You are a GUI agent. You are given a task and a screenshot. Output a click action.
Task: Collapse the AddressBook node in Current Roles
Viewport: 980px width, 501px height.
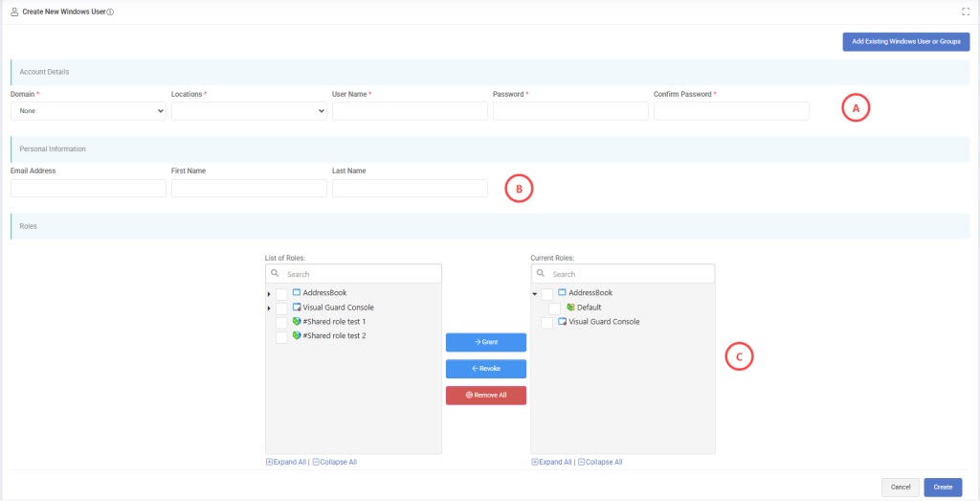[534, 293]
